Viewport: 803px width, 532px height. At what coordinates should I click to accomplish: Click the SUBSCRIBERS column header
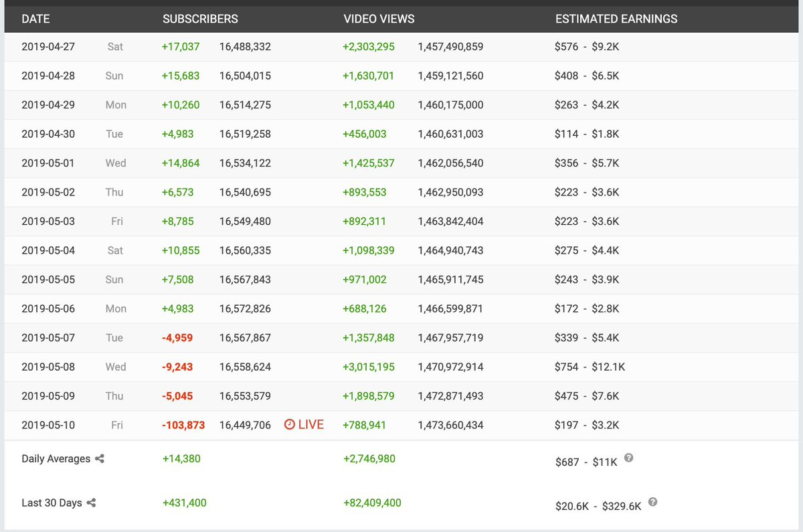coord(200,19)
